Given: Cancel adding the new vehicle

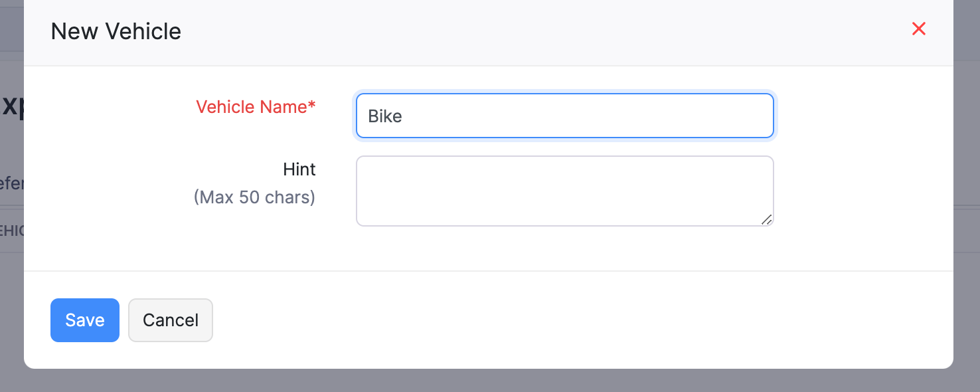Looking at the screenshot, I should click(171, 320).
